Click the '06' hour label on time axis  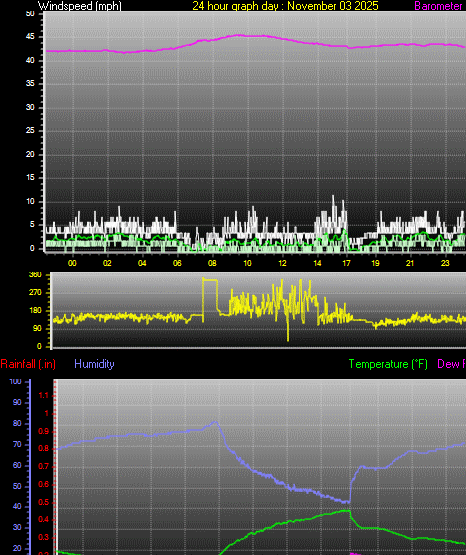click(x=177, y=263)
